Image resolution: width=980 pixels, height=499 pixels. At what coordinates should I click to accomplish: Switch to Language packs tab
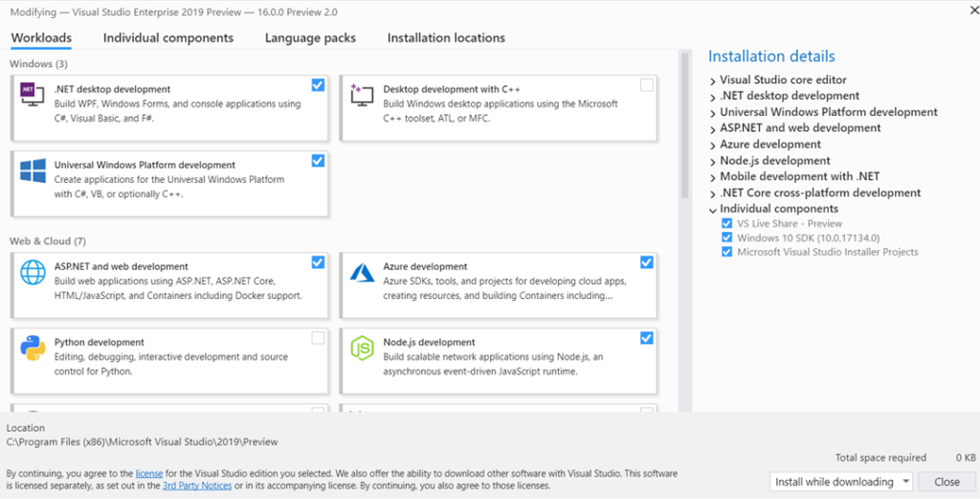310,38
